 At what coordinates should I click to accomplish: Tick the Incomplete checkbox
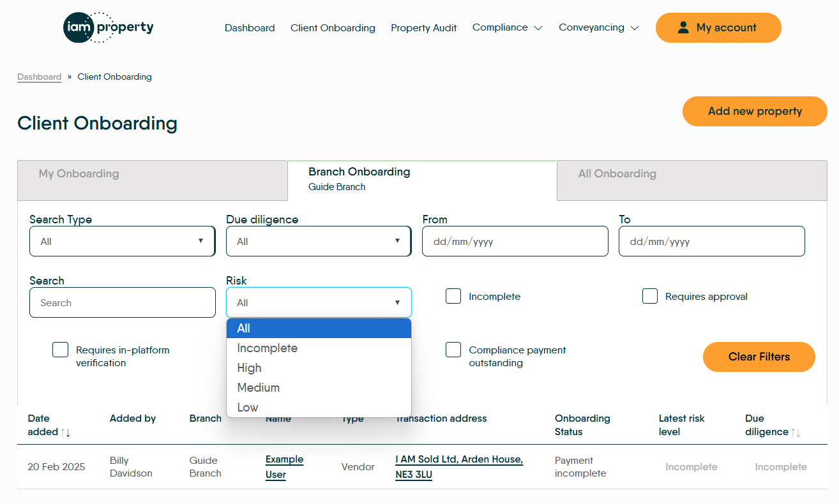[x=453, y=296]
